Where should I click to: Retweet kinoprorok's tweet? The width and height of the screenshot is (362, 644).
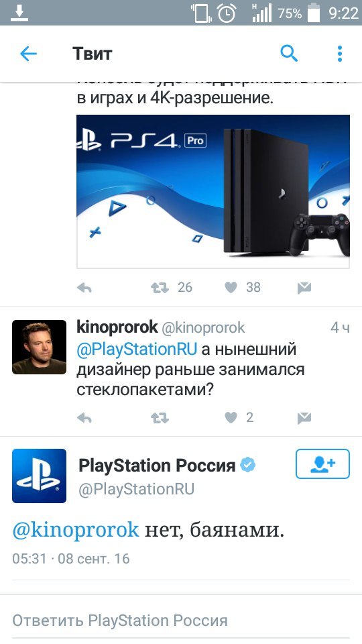pos(160,418)
